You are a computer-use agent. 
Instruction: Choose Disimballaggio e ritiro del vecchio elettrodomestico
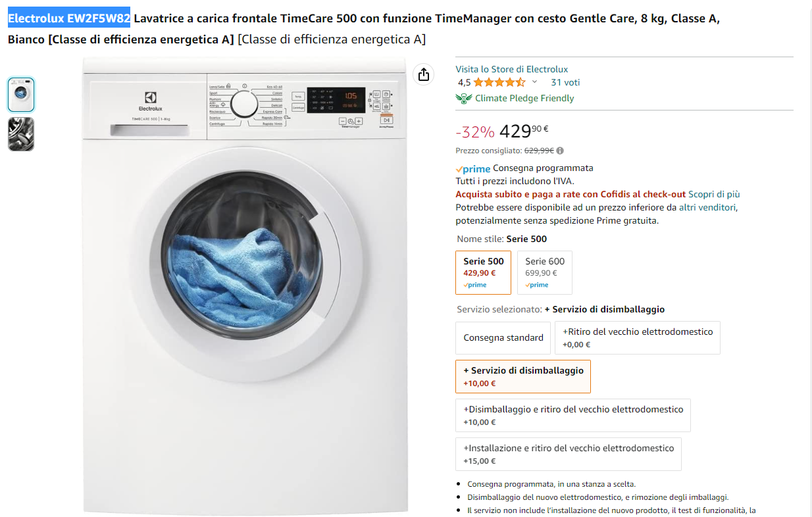(573, 416)
